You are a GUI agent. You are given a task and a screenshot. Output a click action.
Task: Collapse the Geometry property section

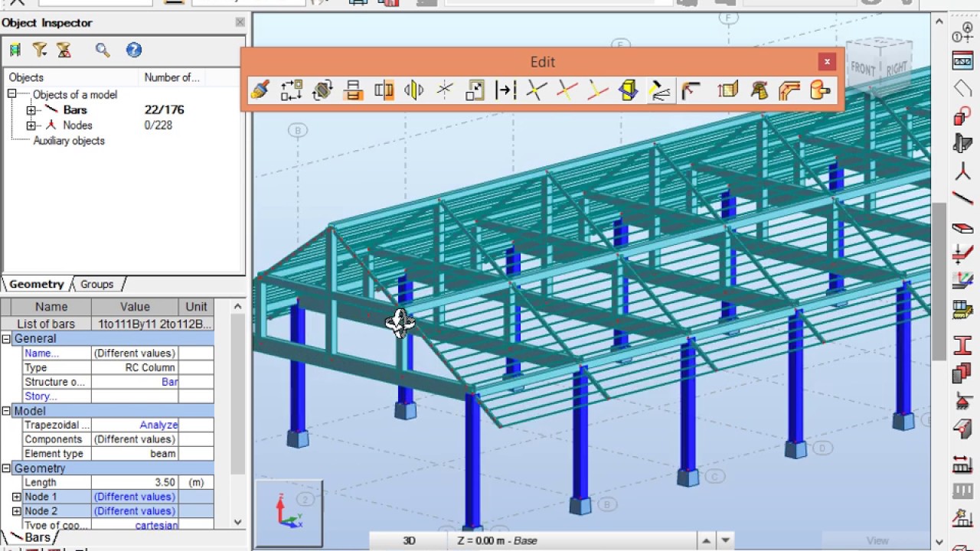point(6,468)
